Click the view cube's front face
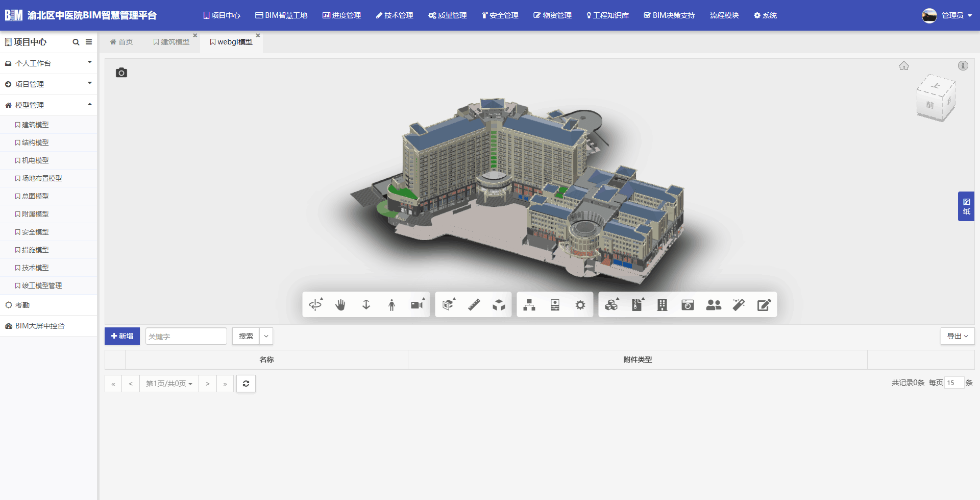The image size is (980, 500). point(930,105)
